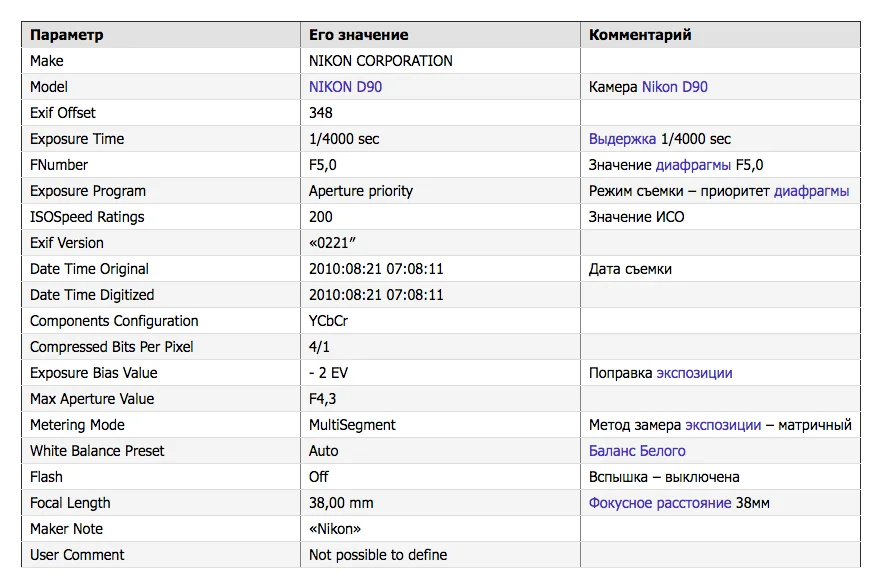Screen dimensions: 888x585
Task: Open экспозиции link in Поправка comment
Action: click(x=694, y=373)
